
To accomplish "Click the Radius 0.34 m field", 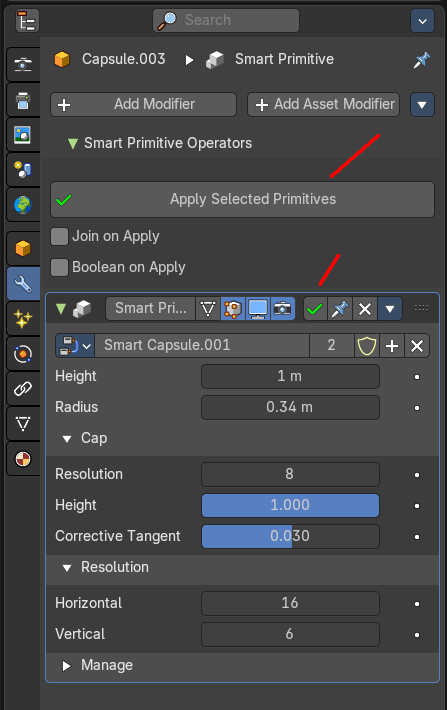I will (290, 408).
